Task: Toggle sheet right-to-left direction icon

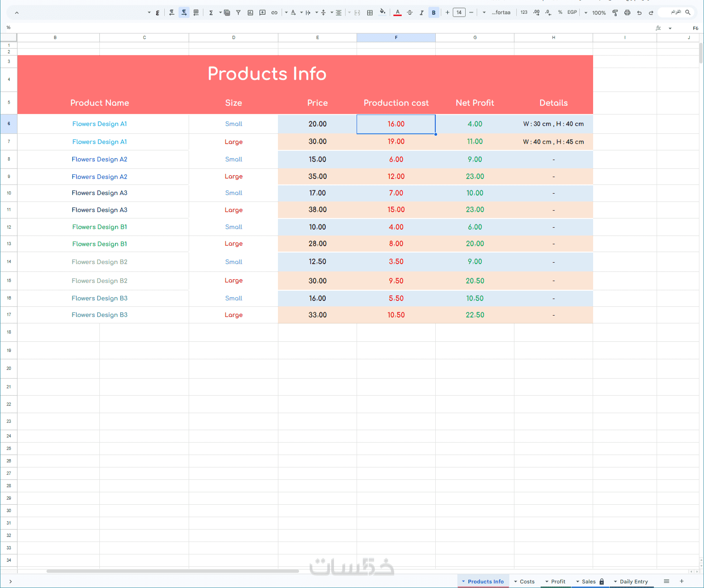Action: pos(196,12)
